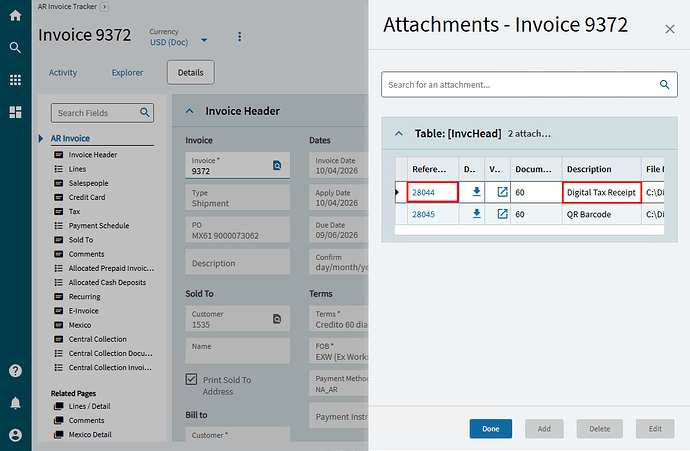This screenshot has width=690, height=451.
Task: Download attachment 28044
Action: [476, 192]
